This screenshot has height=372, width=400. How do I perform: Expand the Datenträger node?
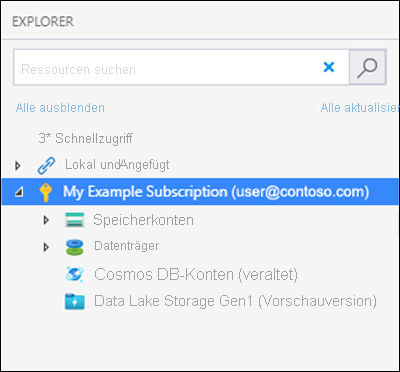click(x=46, y=247)
